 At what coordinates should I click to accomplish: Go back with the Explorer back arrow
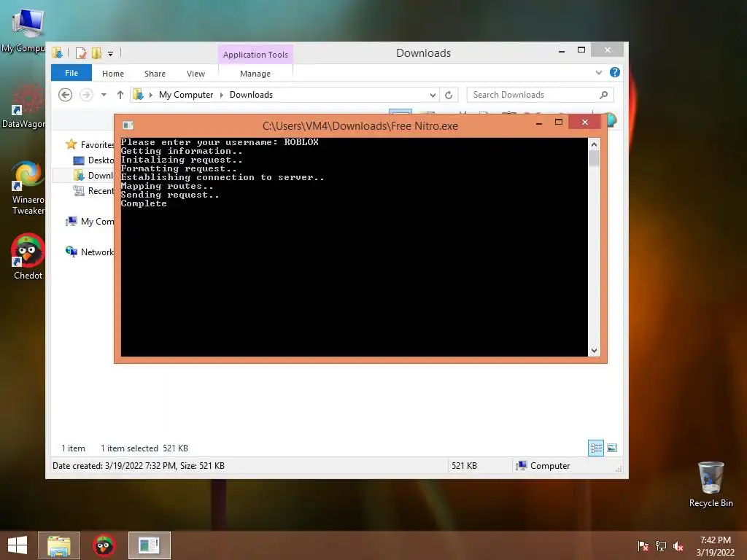pos(65,95)
